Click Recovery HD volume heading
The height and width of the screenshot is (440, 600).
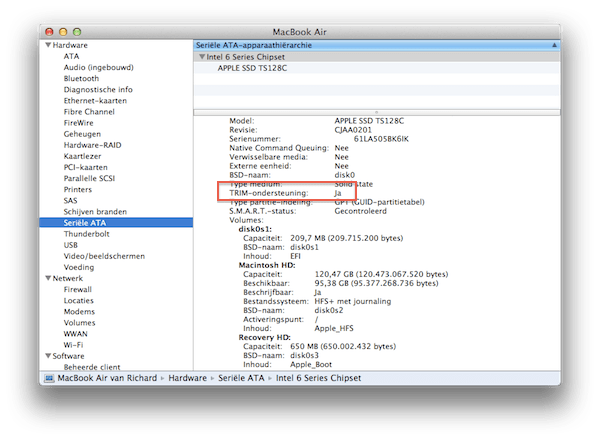(x=264, y=337)
